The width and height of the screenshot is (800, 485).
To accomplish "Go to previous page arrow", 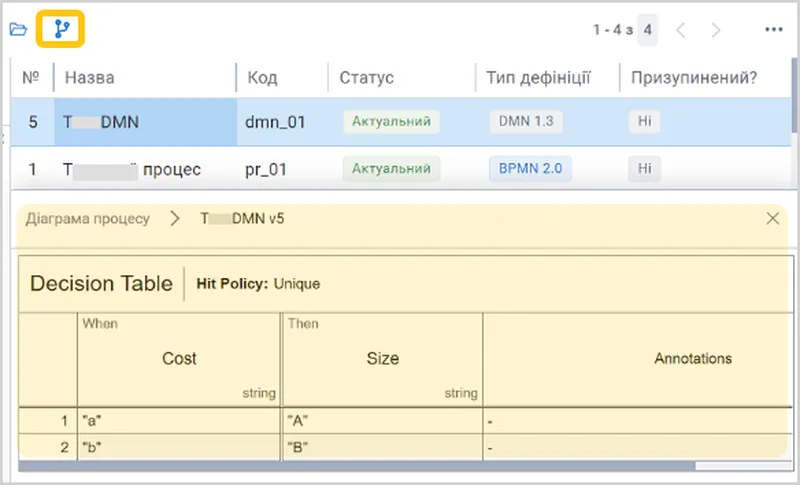I will (x=680, y=30).
